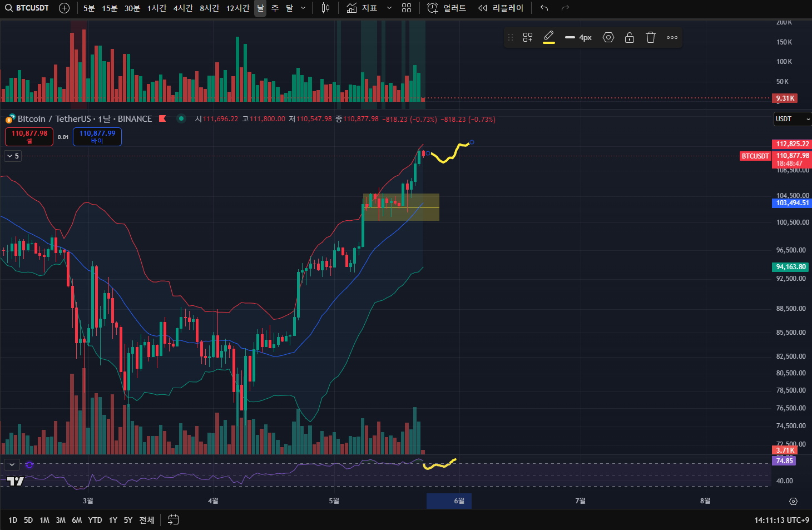
Task: Select the 8시간 timeframe
Action: (209, 8)
